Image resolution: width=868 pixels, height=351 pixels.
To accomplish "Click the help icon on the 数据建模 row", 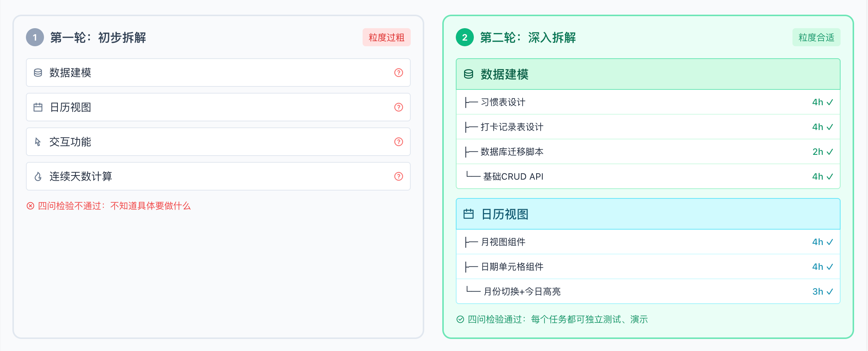I will [398, 73].
